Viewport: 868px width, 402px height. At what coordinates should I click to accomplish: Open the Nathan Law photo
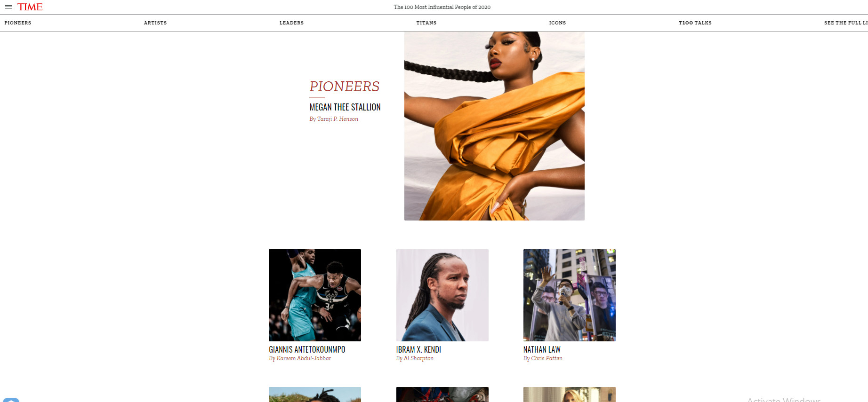(570, 295)
